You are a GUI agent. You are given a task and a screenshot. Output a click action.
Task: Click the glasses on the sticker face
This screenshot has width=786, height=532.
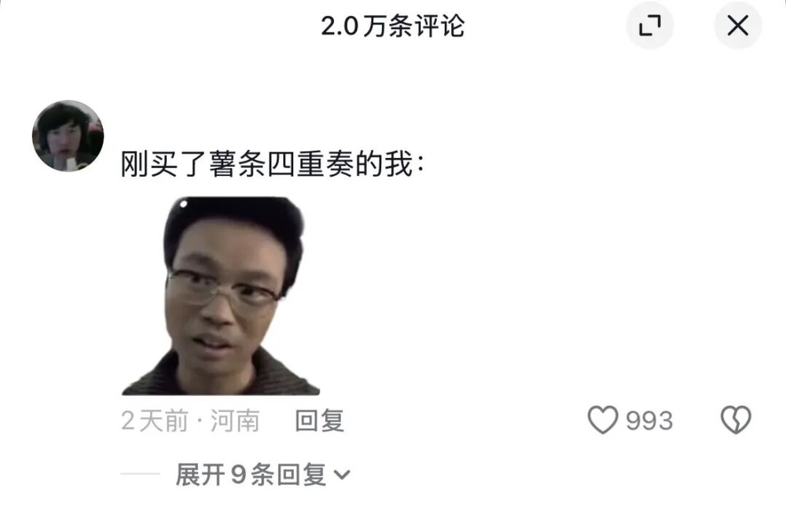[x=223, y=290]
